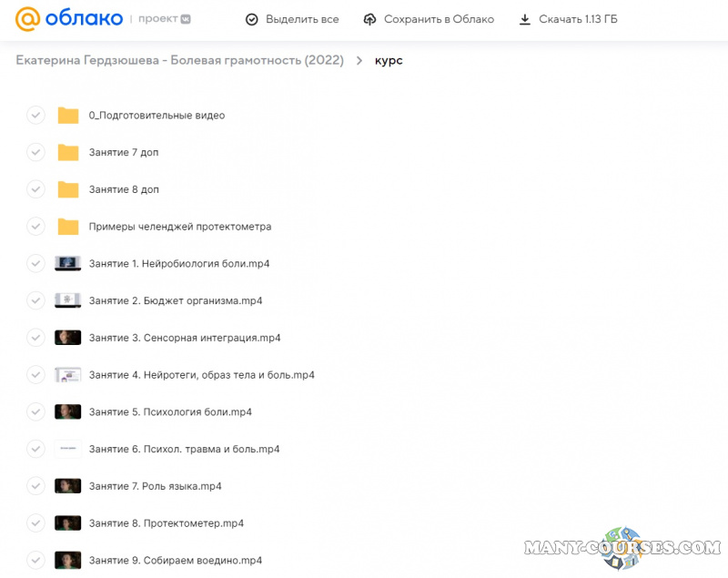Open the 0_Подготовительные видео folder icon
The width and height of the screenshot is (728, 578).
(x=68, y=116)
